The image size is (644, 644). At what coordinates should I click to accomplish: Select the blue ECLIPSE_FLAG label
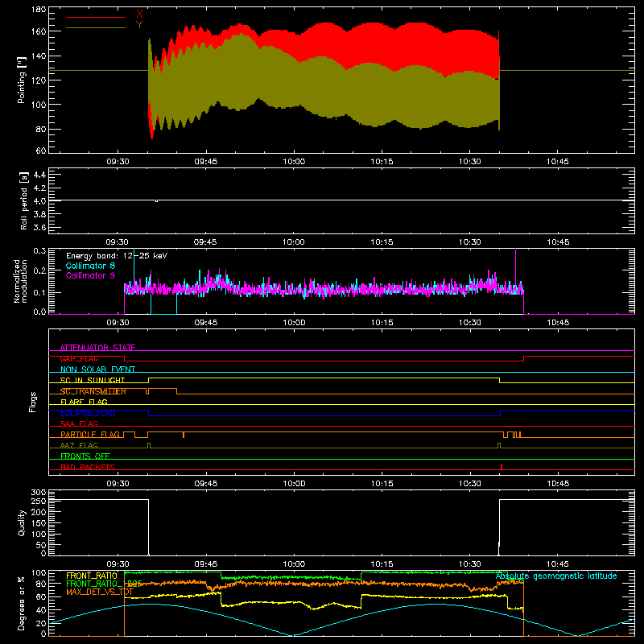88,413
